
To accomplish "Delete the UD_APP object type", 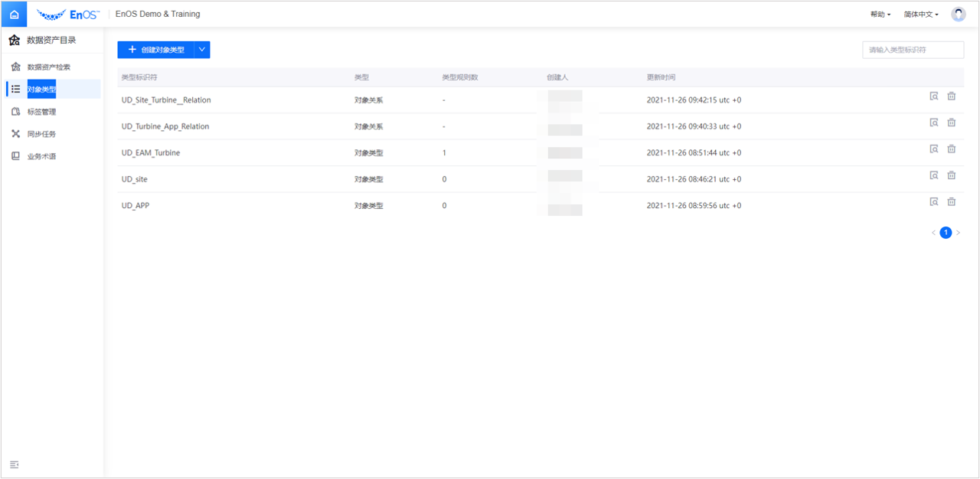I will click(x=952, y=202).
